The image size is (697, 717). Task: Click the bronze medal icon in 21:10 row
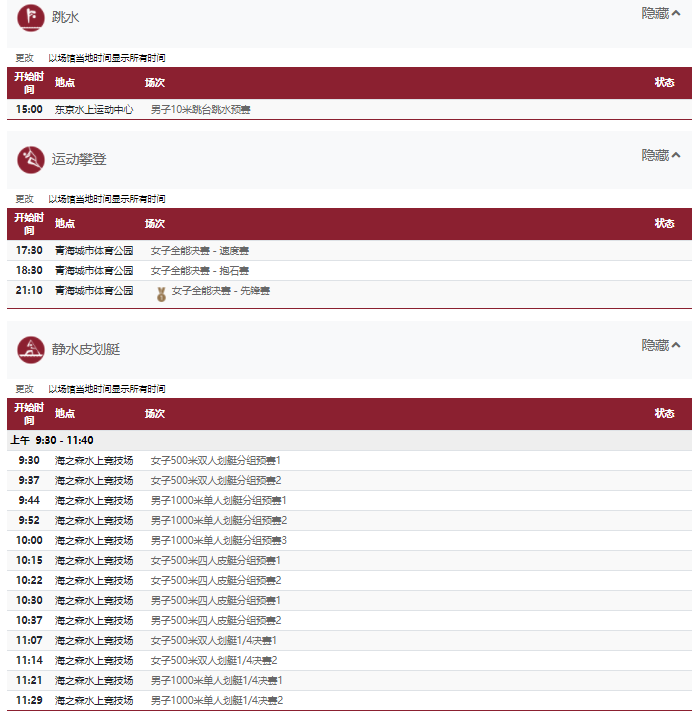pyautogui.click(x=161, y=294)
